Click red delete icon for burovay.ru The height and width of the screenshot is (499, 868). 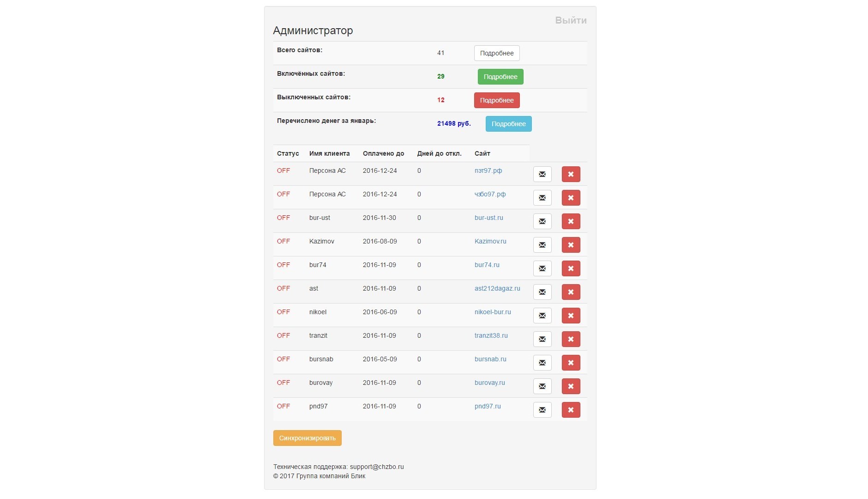pyautogui.click(x=571, y=386)
